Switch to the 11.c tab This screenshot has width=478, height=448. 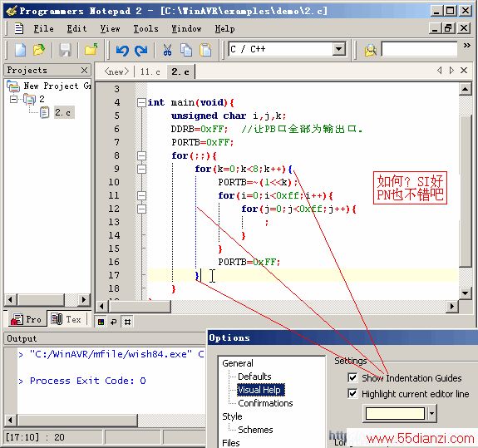[x=150, y=72]
